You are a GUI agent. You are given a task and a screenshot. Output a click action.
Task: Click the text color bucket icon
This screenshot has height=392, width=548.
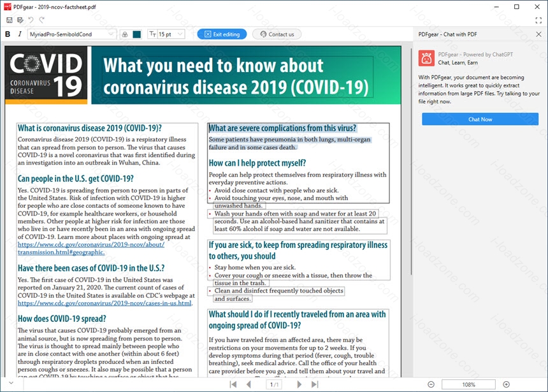125,34
